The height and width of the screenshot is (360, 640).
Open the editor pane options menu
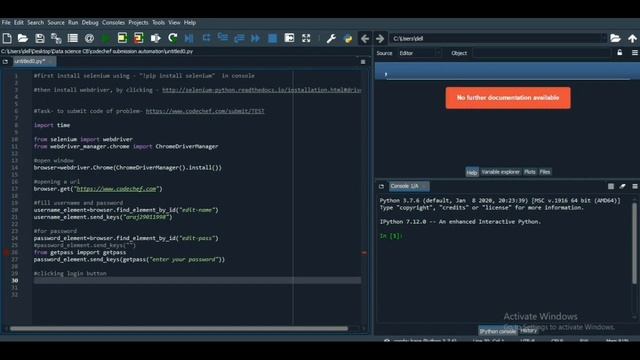tap(363, 62)
